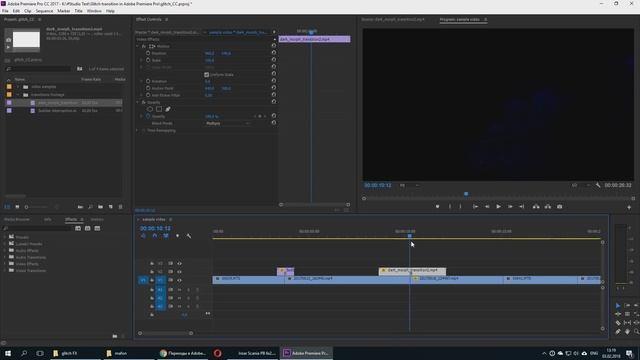
Task: Select free draw bezier pen mask
Action: 168,109
